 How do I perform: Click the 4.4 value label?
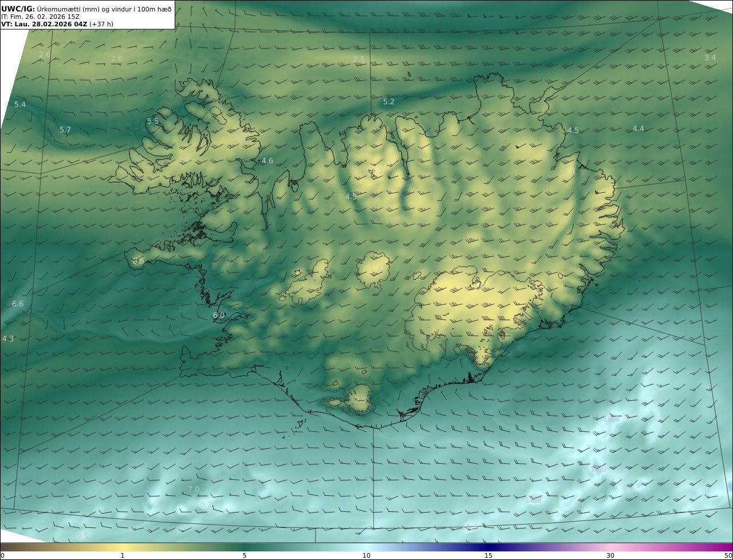click(x=639, y=129)
